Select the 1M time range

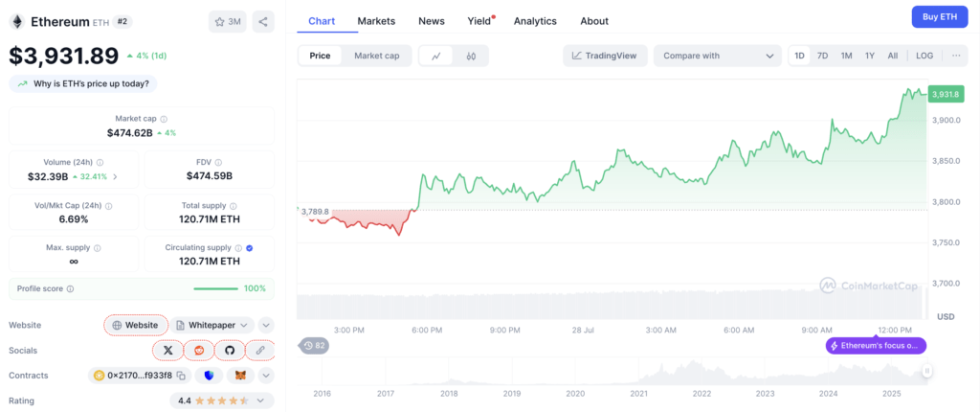(x=846, y=56)
